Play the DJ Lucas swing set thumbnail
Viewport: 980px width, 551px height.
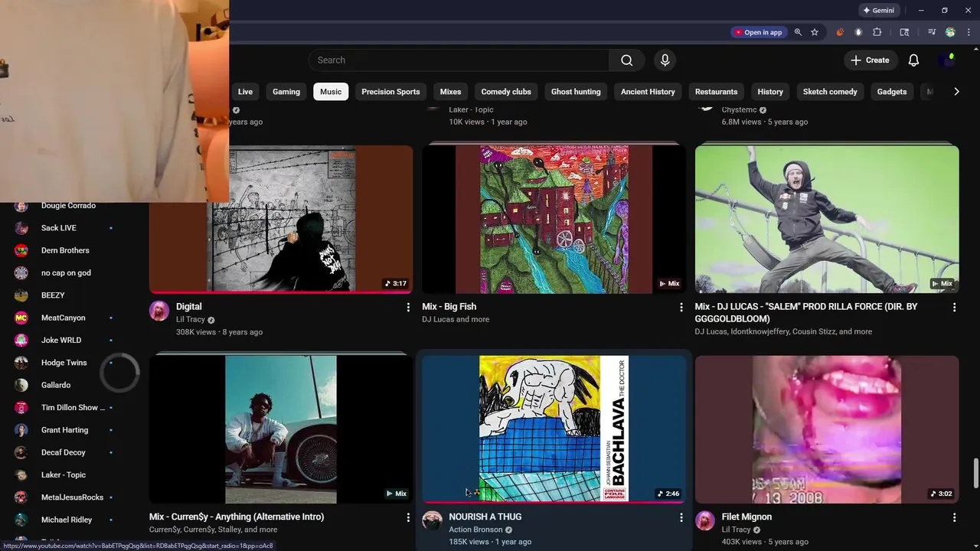pyautogui.click(x=827, y=219)
